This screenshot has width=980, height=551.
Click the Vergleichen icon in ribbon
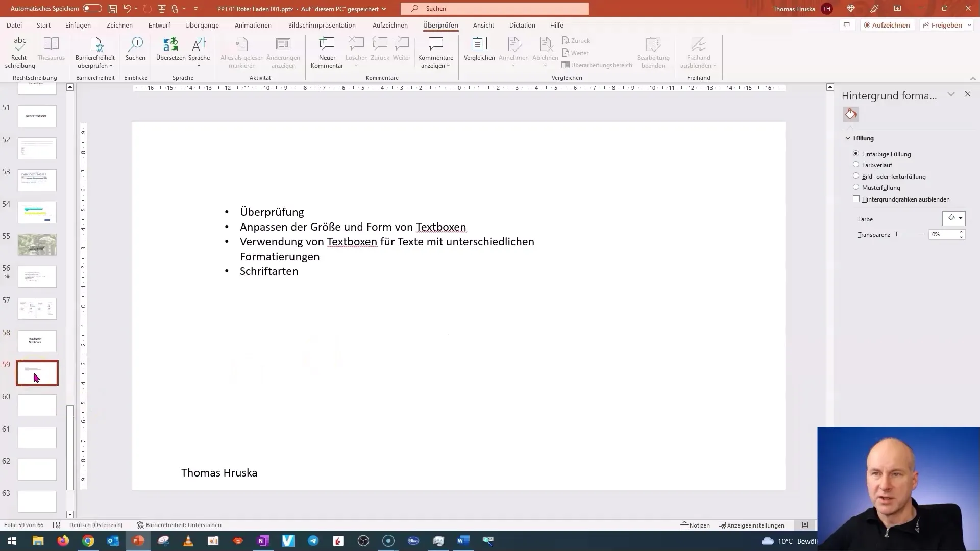tap(480, 50)
